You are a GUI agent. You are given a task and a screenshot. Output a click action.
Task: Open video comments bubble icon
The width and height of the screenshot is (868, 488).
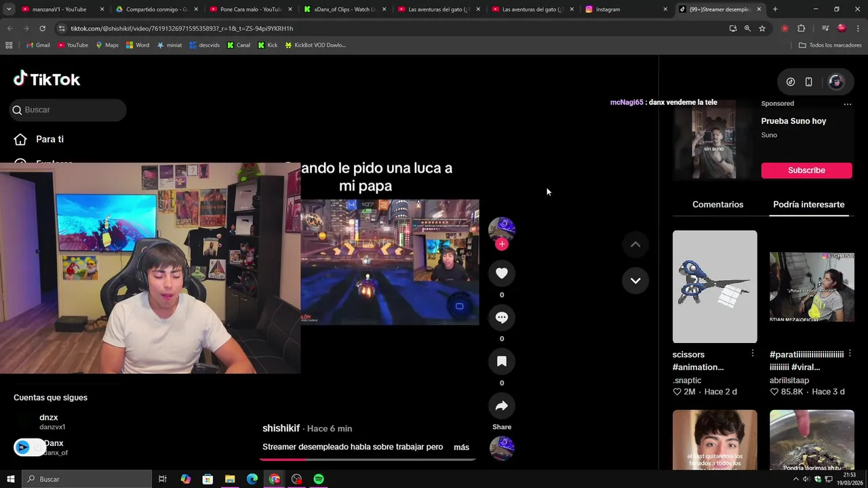click(502, 317)
